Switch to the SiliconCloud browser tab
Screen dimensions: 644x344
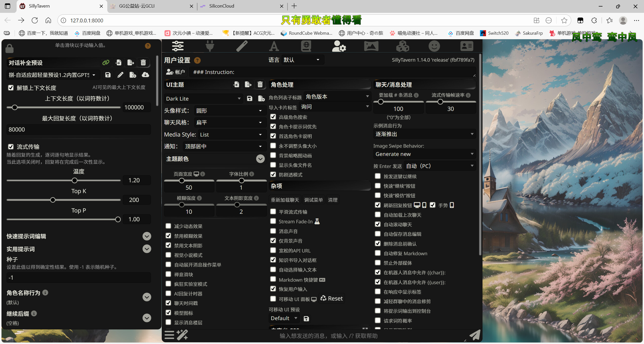point(242,6)
